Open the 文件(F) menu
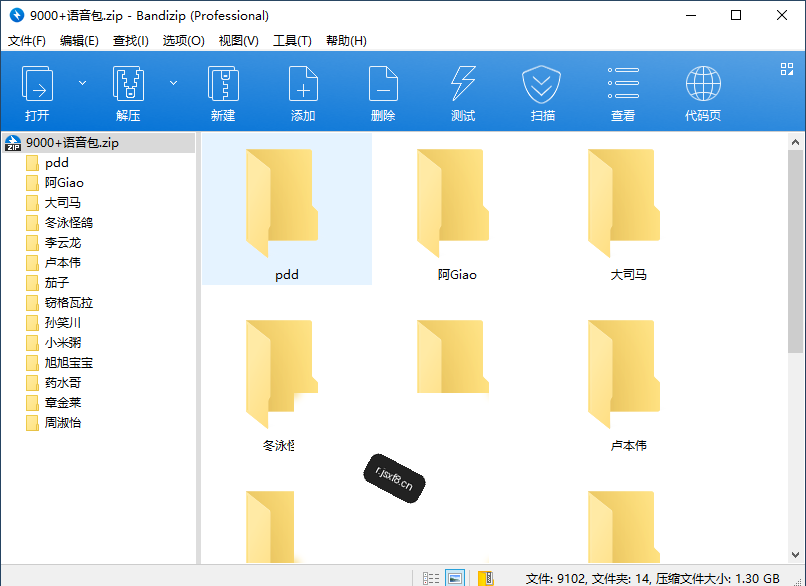The width and height of the screenshot is (806, 586). 27,41
